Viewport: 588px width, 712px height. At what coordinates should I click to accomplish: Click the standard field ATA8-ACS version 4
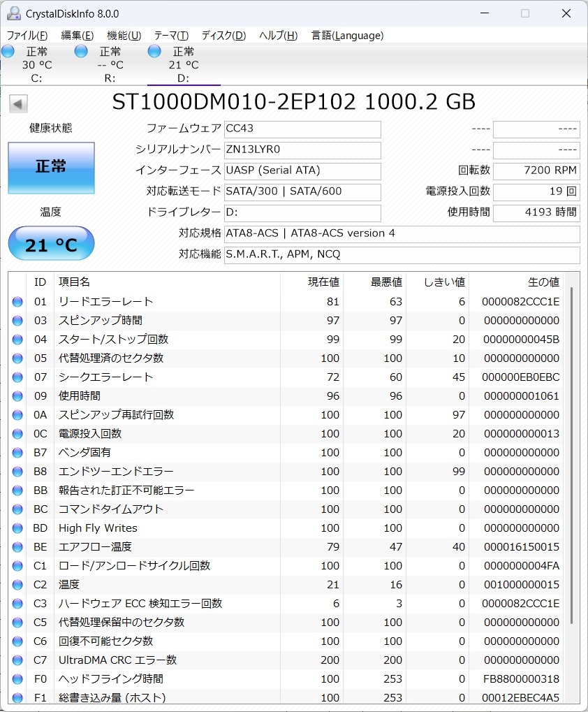tap(402, 233)
